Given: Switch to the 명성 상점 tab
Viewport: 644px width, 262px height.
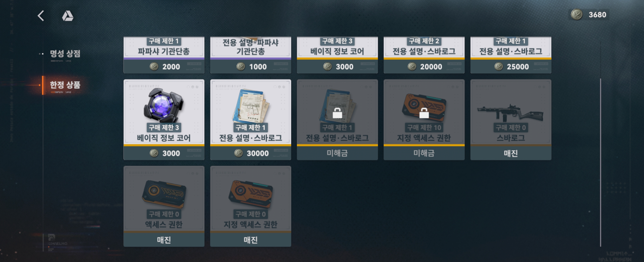Looking at the screenshot, I should (65, 54).
